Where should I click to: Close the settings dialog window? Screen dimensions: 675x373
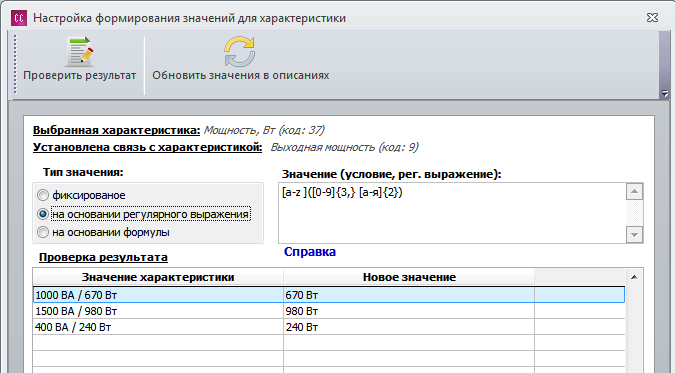click(652, 18)
